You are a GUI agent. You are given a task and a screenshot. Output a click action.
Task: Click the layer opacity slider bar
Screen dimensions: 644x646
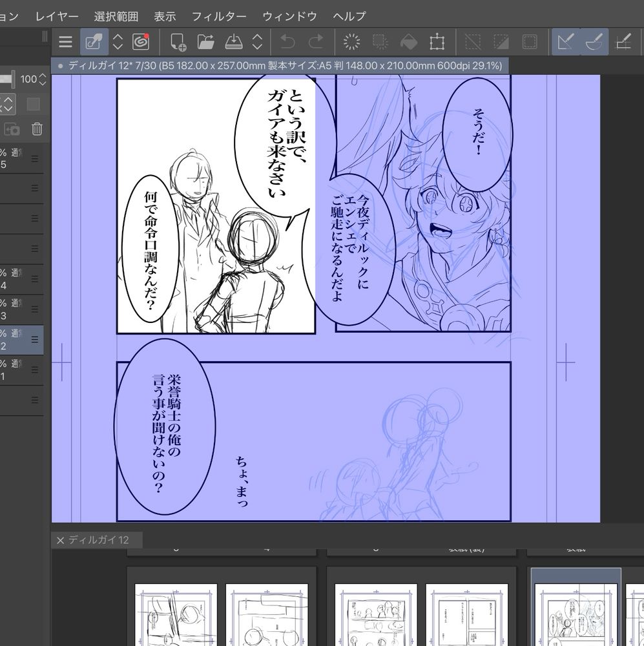[x=7, y=79]
